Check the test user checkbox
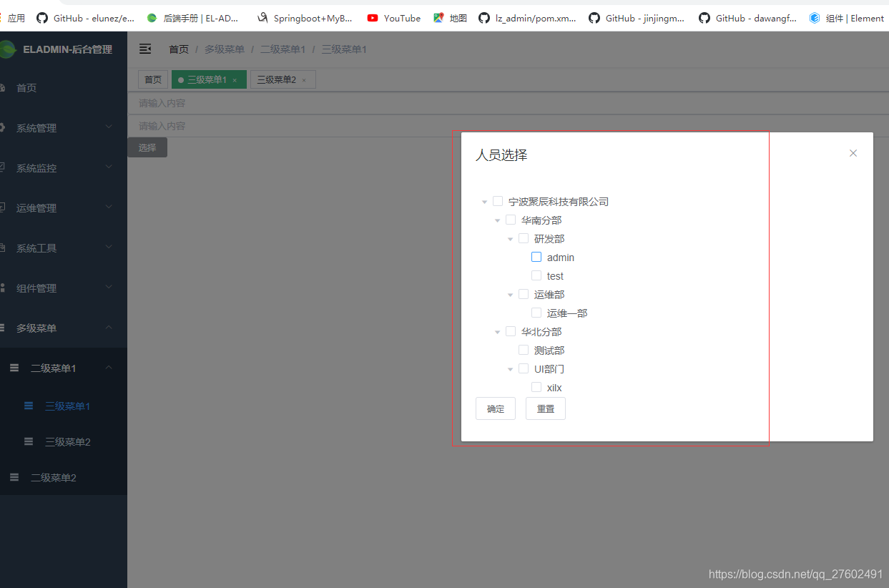Viewport: 889px width, 588px height. click(536, 275)
